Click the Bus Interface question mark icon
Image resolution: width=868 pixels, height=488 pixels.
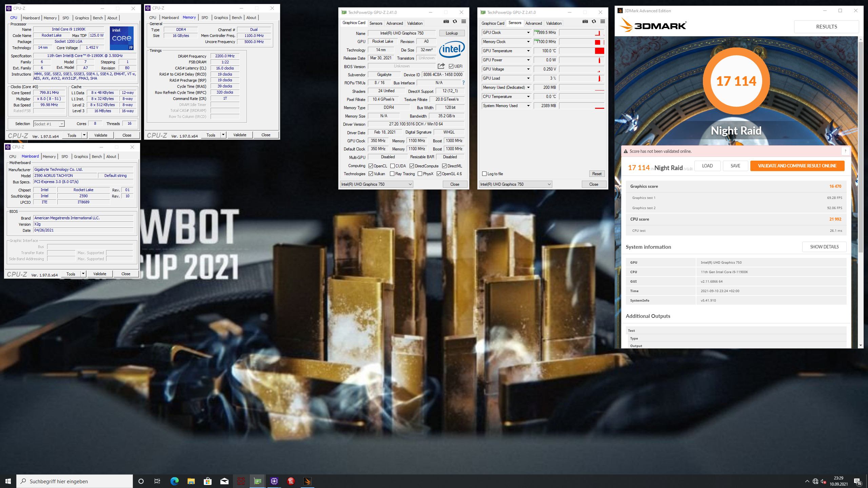(x=463, y=83)
